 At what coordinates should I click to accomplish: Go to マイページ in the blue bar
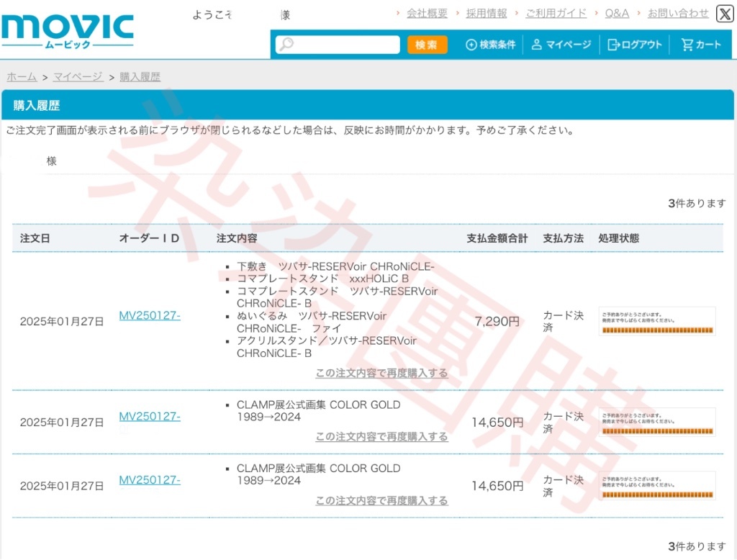(x=561, y=45)
